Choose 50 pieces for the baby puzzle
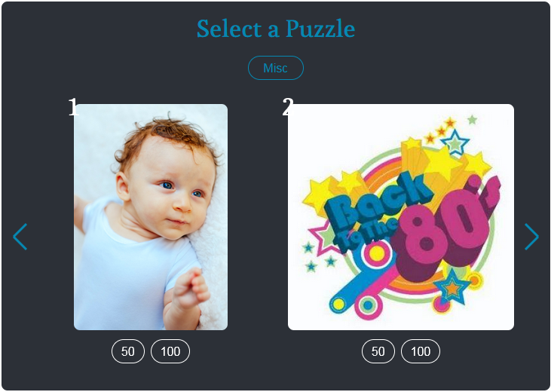Screen dimensions: 551x392 click(128, 351)
